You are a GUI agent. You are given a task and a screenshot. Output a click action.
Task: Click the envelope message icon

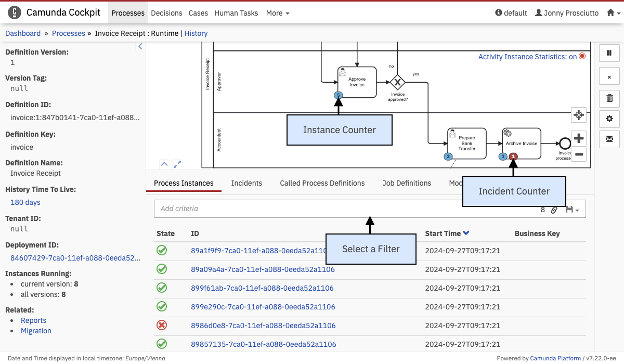click(x=609, y=139)
